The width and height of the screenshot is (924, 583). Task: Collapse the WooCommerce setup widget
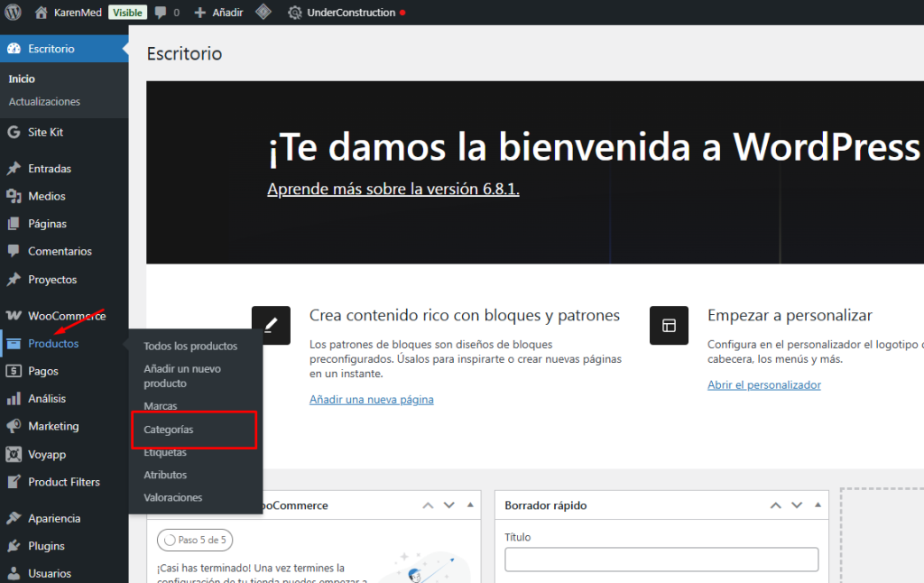[x=468, y=505]
